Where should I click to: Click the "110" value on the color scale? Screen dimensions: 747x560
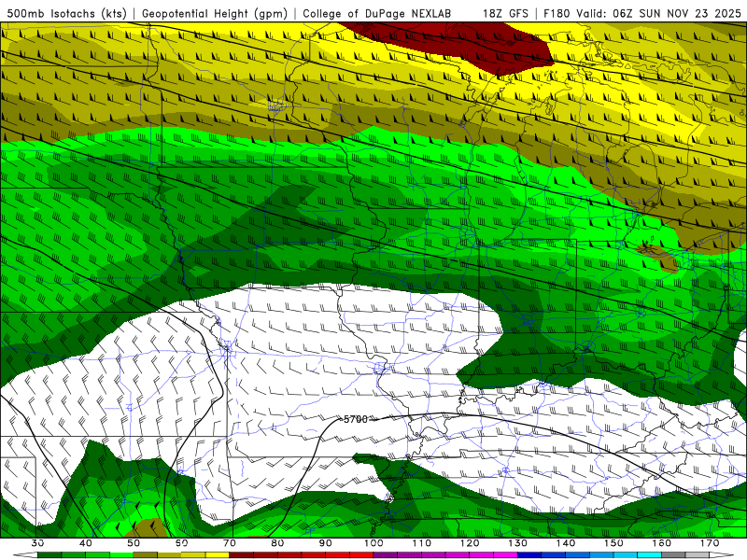pos(422,543)
